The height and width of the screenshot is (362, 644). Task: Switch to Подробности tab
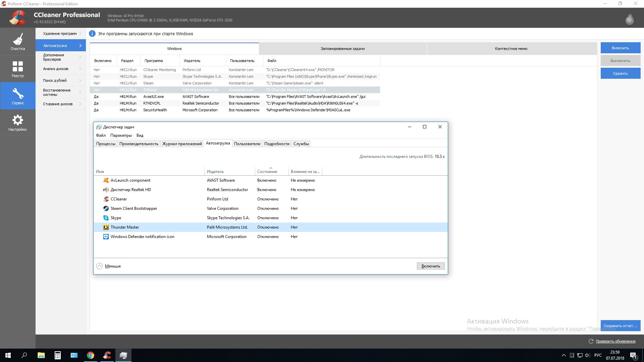pos(277,144)
